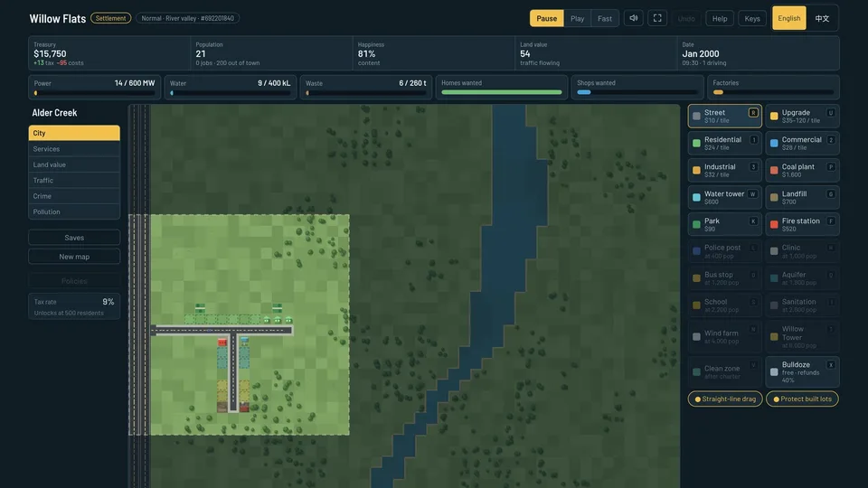The height and width of the screenshot is (488, 868).
Task: Choose the Commercial zone tool
Action: click(x=802, y=143)
